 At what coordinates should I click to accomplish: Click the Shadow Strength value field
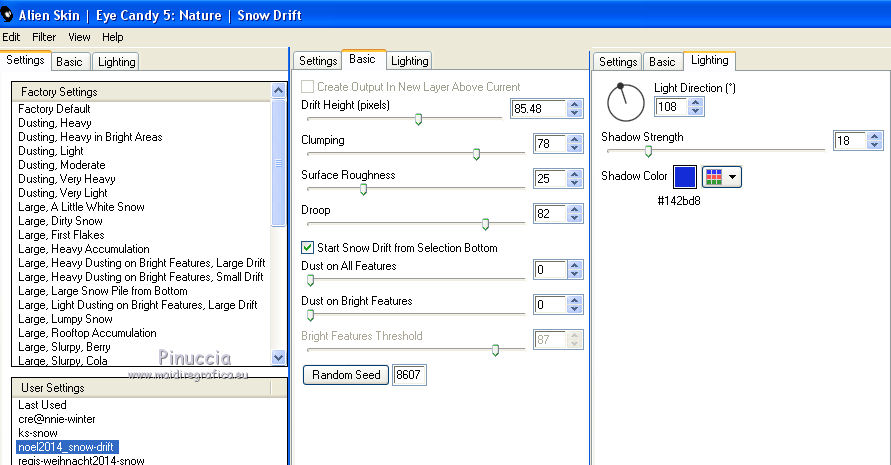point(850,141)
